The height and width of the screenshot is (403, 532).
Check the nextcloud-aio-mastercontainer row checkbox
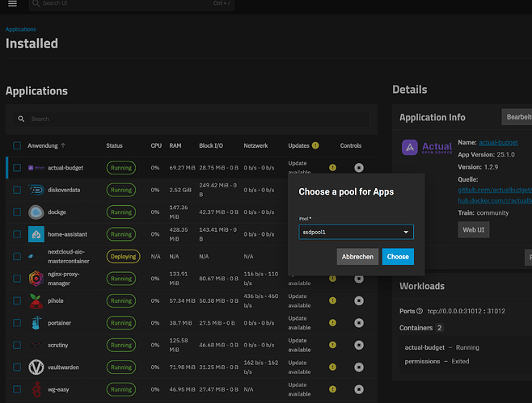coord(17,256)
